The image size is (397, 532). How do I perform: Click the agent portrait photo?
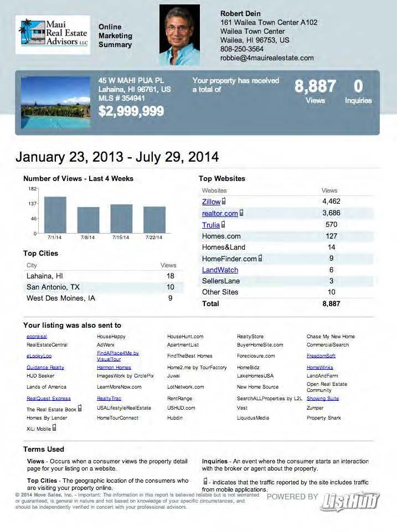tap(179, 35)
